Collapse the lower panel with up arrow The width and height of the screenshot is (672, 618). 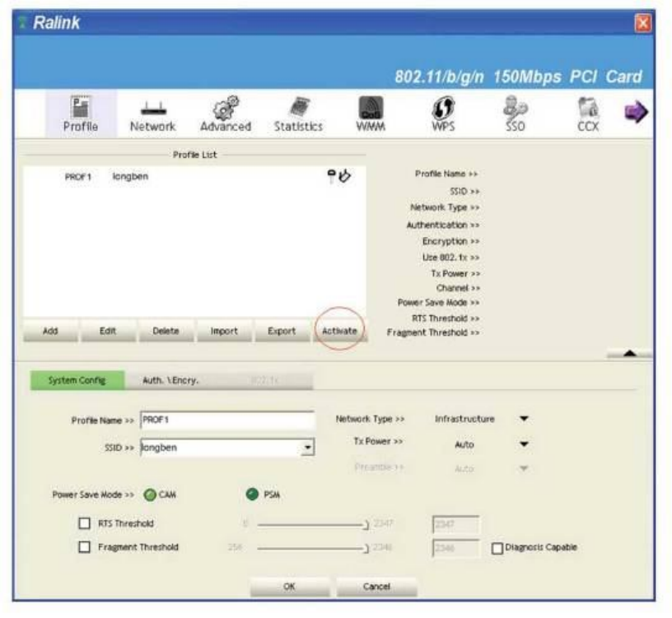click(x=629, y=353)
